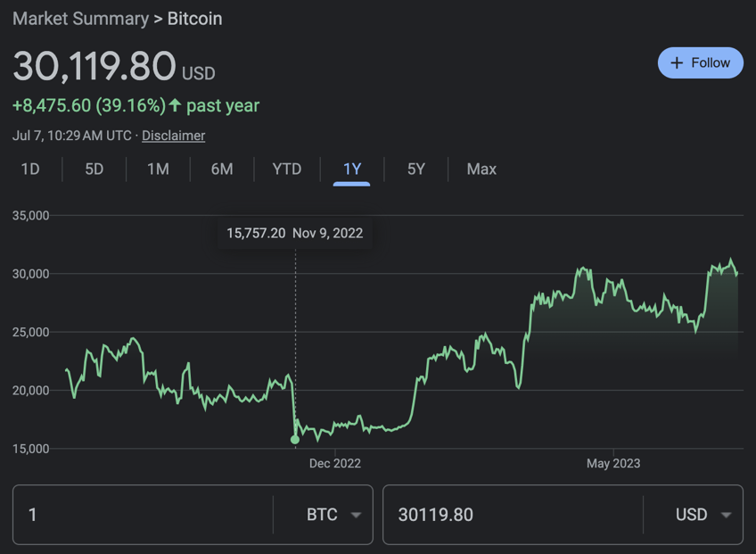This screenshot has width=756, height=554.
Task: Click the Market Summary breadcrumb
Action: (x=80, y=19)
